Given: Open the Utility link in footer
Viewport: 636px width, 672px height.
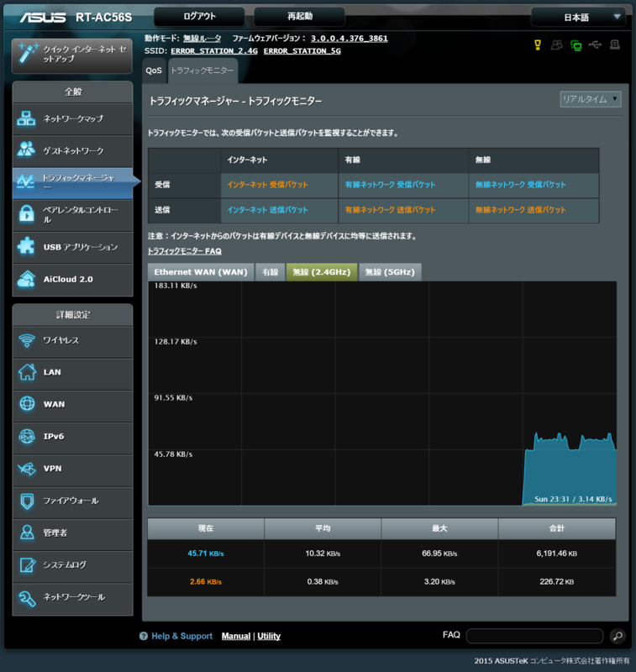Looking at the screenshot, I should point(269,636).
